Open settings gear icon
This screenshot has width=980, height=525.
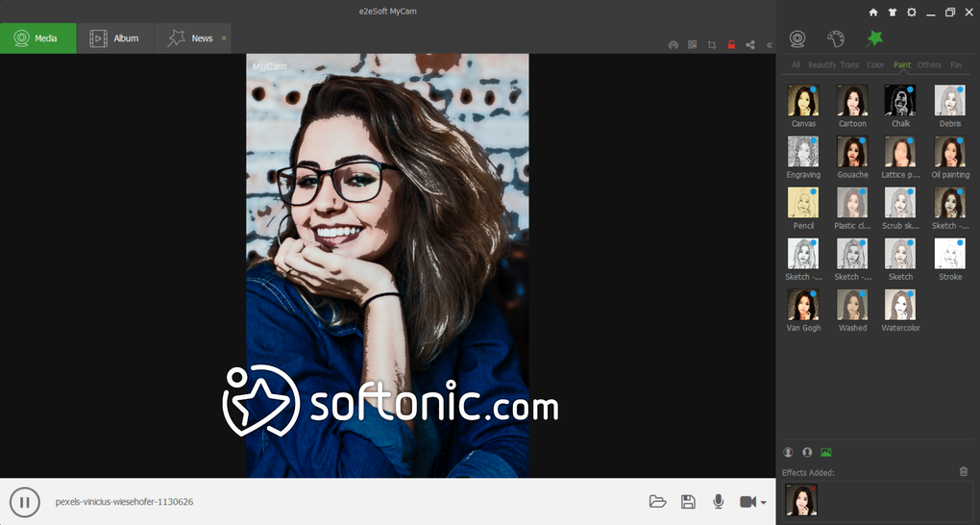pos(911,12)
